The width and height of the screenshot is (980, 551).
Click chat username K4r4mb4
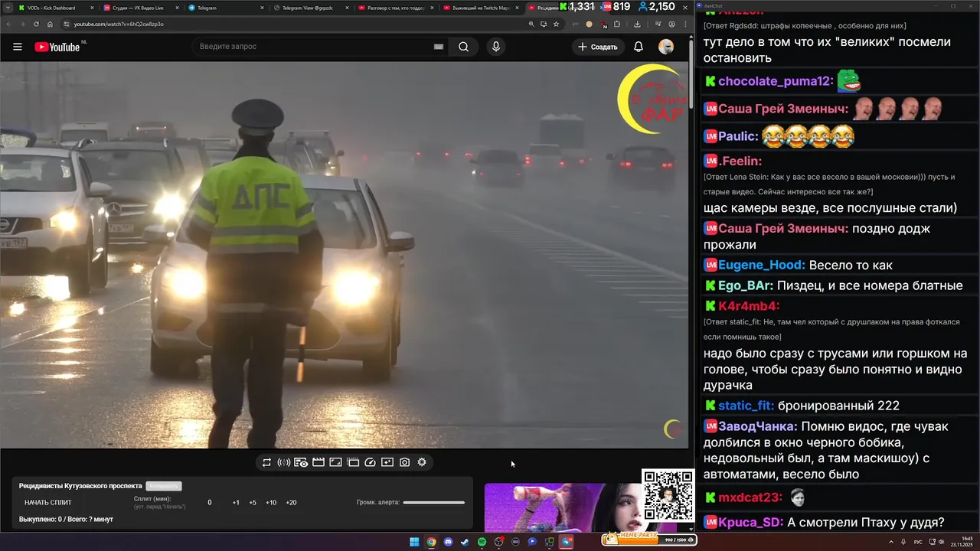click(x=748, y=307)
